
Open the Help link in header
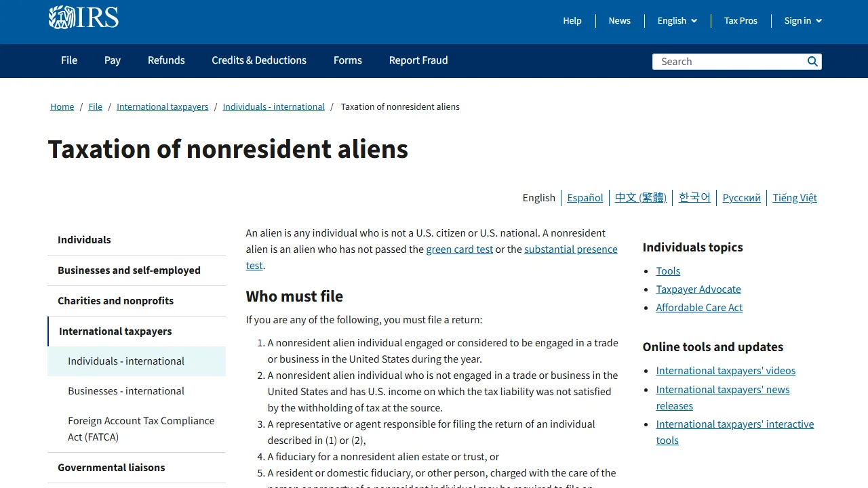[572, 21]
